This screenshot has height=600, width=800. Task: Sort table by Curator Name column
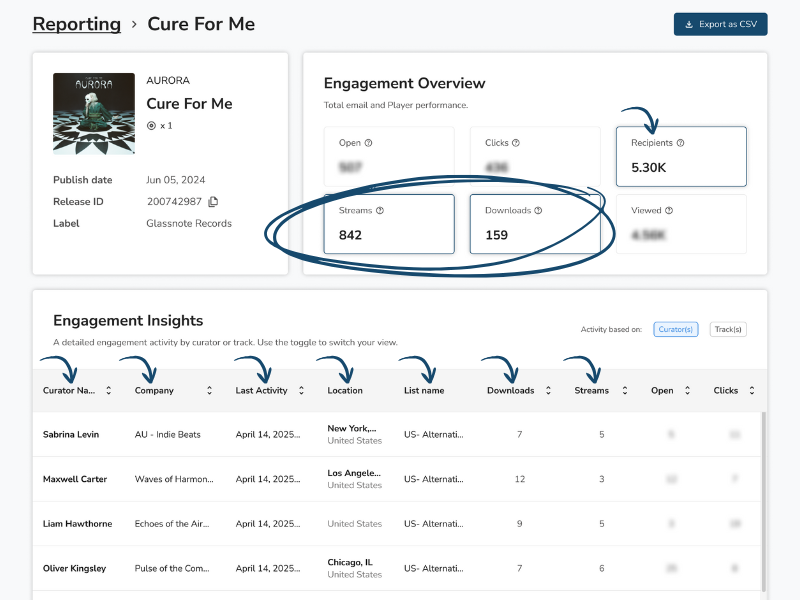pos(109,391)
